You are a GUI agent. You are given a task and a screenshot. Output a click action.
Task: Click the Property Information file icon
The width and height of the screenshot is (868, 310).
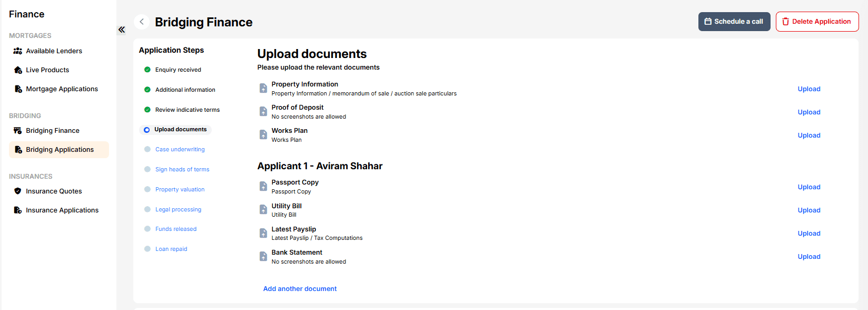[263, 88]
